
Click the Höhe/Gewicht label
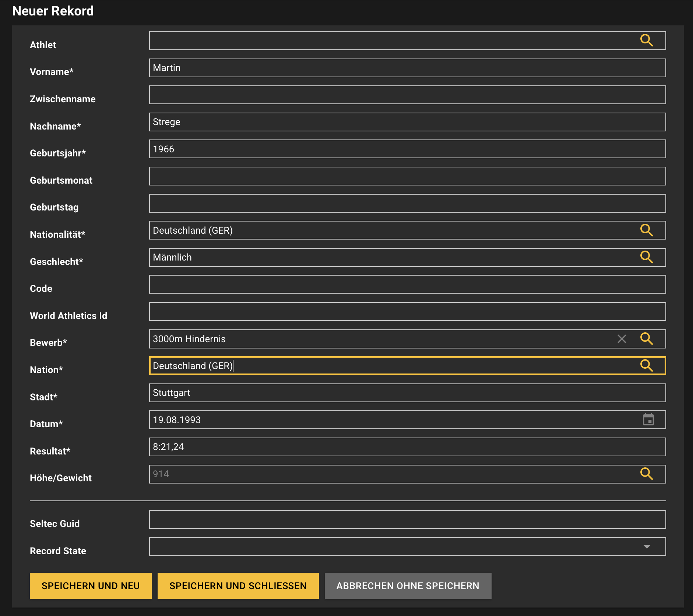point(61,478)
